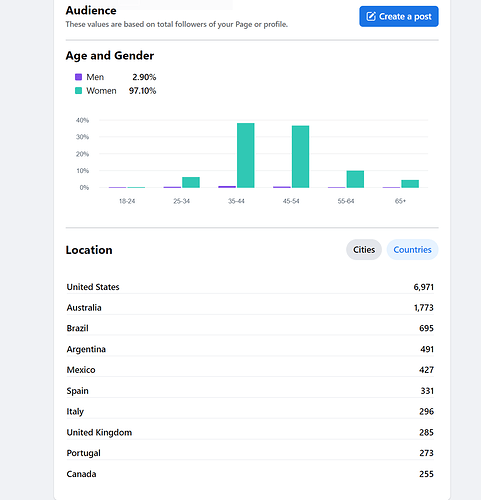Screen dimensions: 481x500
Task: Select the Brazil row in Location list
Action: tap(250, 328)
